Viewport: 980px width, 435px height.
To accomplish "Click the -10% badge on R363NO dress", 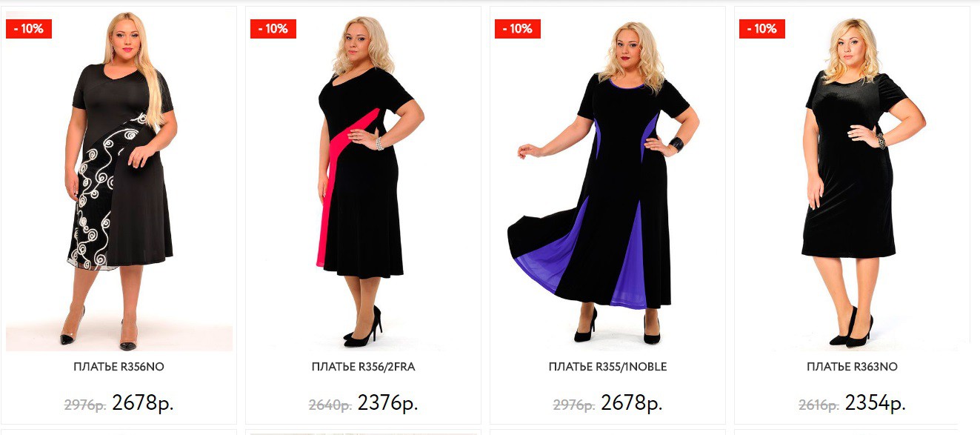I will (x=762, y=29).
